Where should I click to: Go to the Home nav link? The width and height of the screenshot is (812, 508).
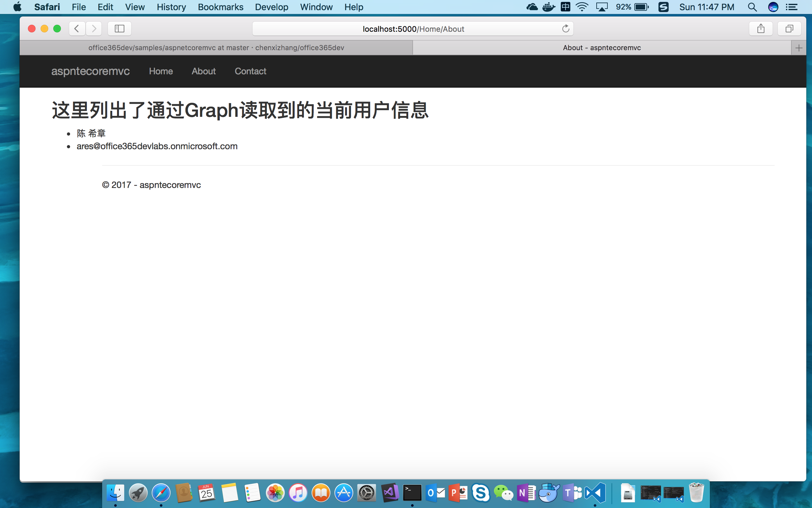click(161, 71)
